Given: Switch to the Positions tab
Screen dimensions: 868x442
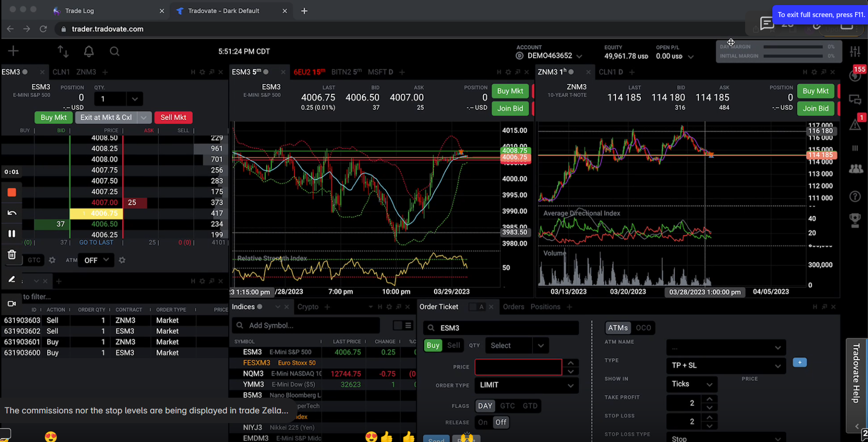Looking at the screenshot, I should point(545,307).
